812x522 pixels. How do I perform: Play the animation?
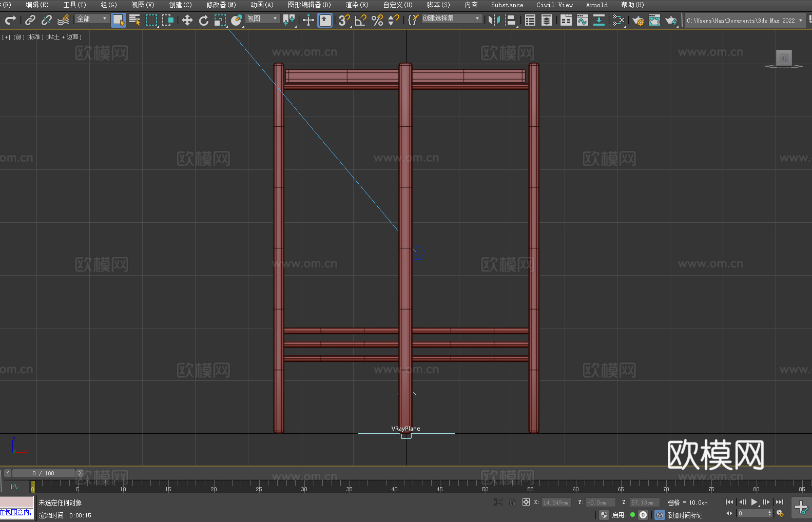[754, 502]
